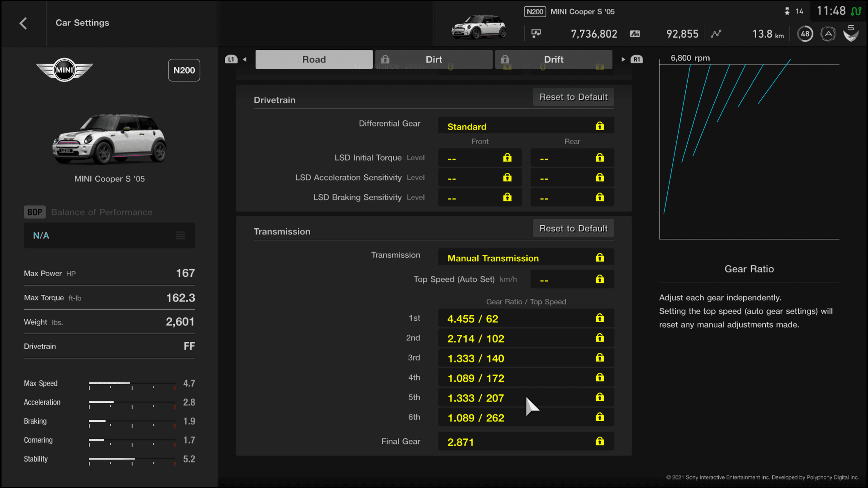Click the driver rating triangle badge
Screen dimensions: 868x488
828,34
